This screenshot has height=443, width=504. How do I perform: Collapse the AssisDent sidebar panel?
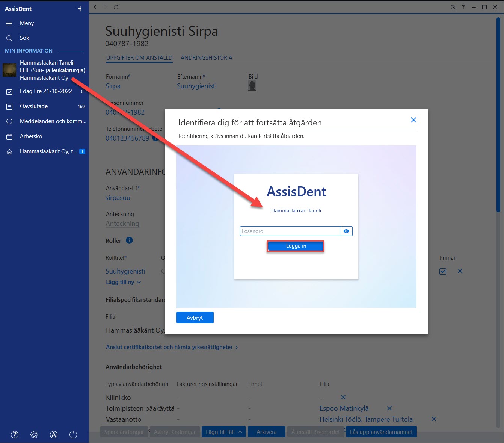point(80,9)
